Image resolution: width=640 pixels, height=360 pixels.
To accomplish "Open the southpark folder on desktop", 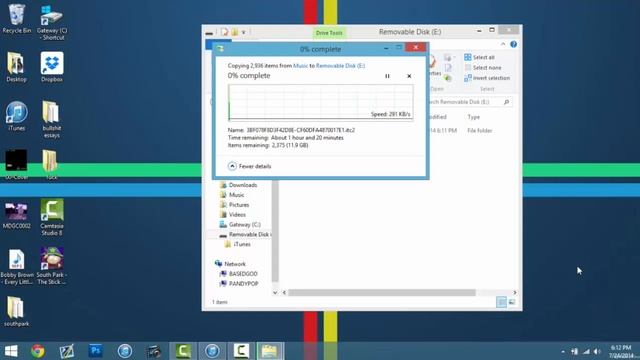I will [x=16, y=311].
